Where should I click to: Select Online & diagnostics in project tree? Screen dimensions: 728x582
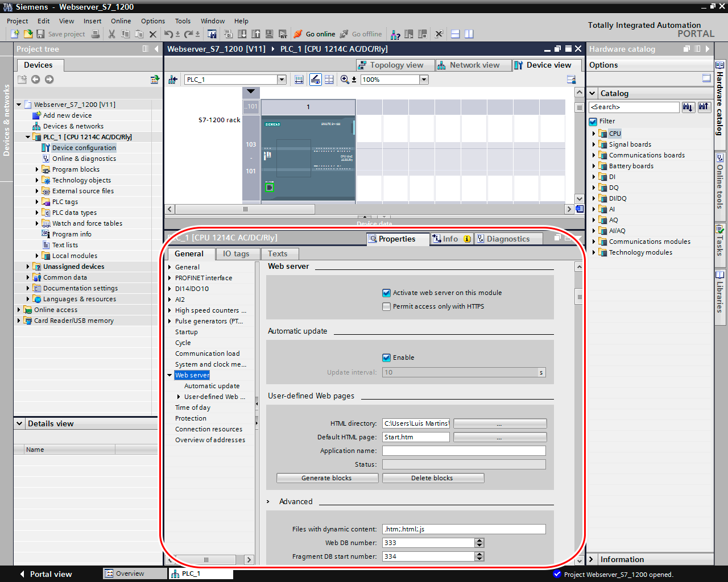(84, 159)
